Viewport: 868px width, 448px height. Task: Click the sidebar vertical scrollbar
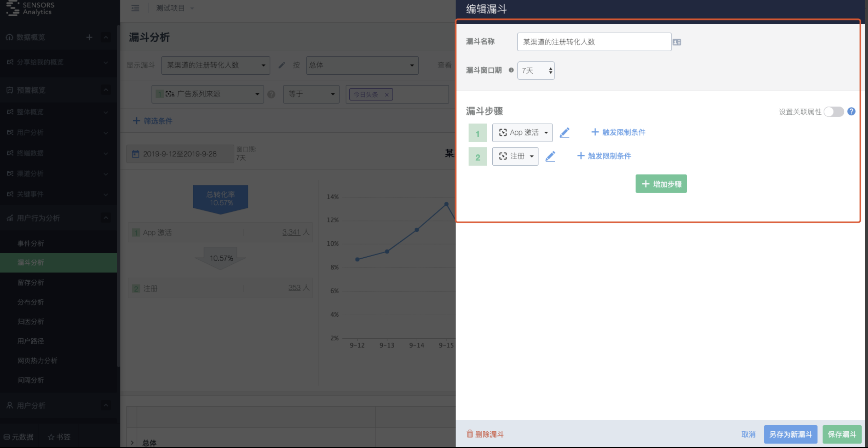(118, 195)
